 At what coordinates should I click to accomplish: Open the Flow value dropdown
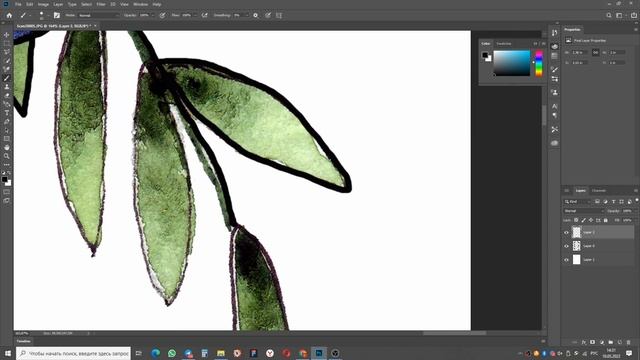[195, 16]
